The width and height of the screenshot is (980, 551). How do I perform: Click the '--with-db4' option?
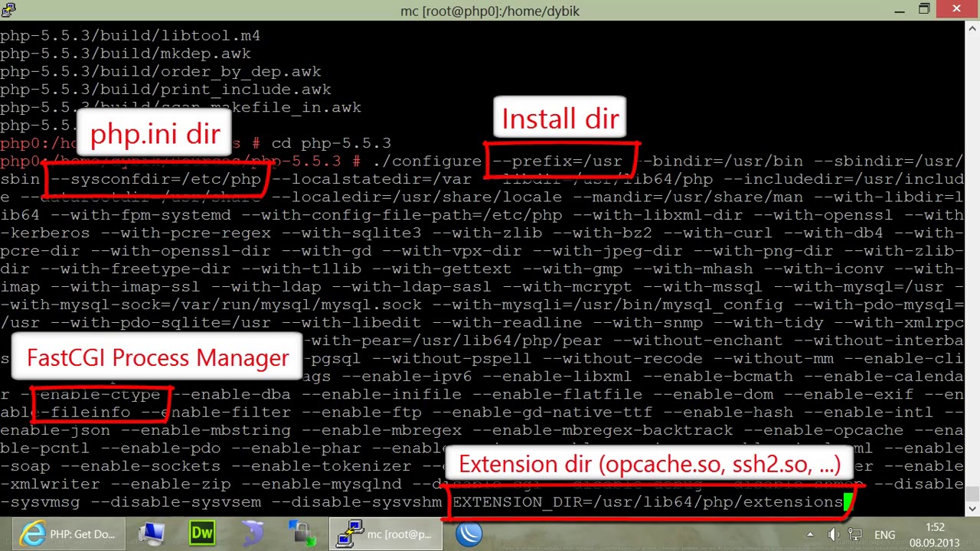click(833, 233)
